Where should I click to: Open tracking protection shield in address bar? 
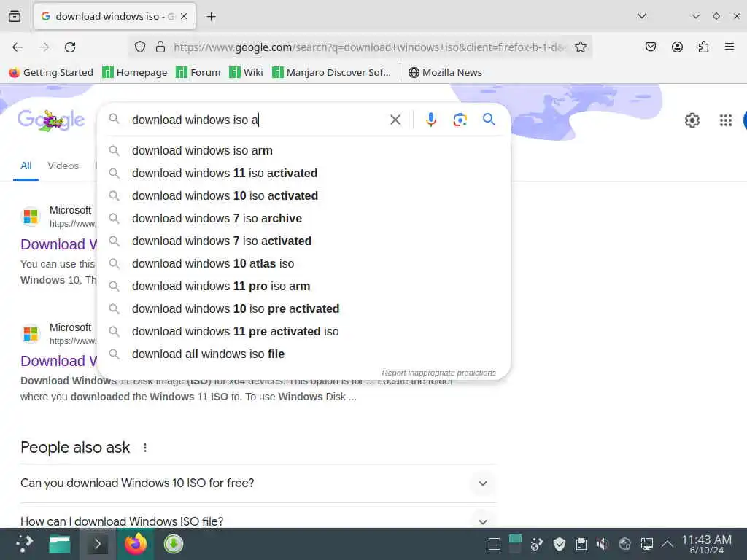(x=139, y=47)
